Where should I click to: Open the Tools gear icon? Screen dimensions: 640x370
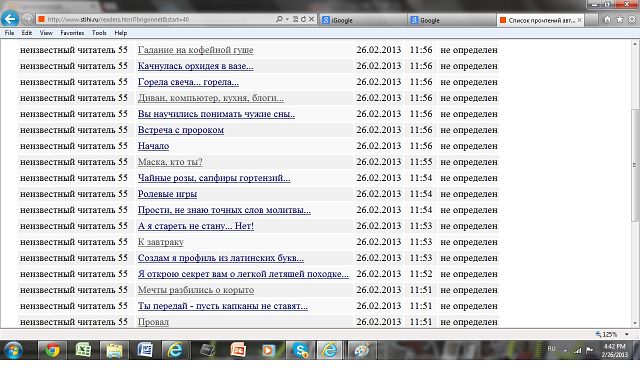point(632,19)
